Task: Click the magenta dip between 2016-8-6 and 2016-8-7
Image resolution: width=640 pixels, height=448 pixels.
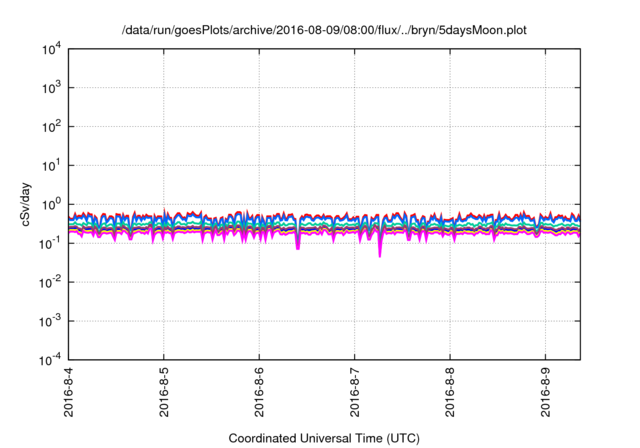Action: (x=298, y=242)
